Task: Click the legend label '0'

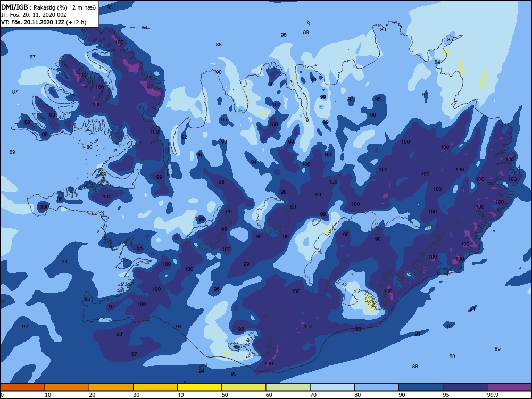Action: 2,395
